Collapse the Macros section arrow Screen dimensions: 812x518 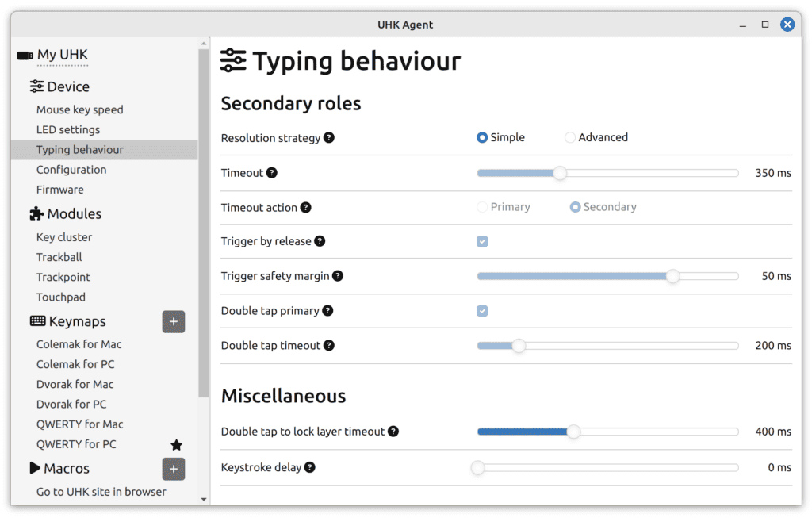coord(36,468)
